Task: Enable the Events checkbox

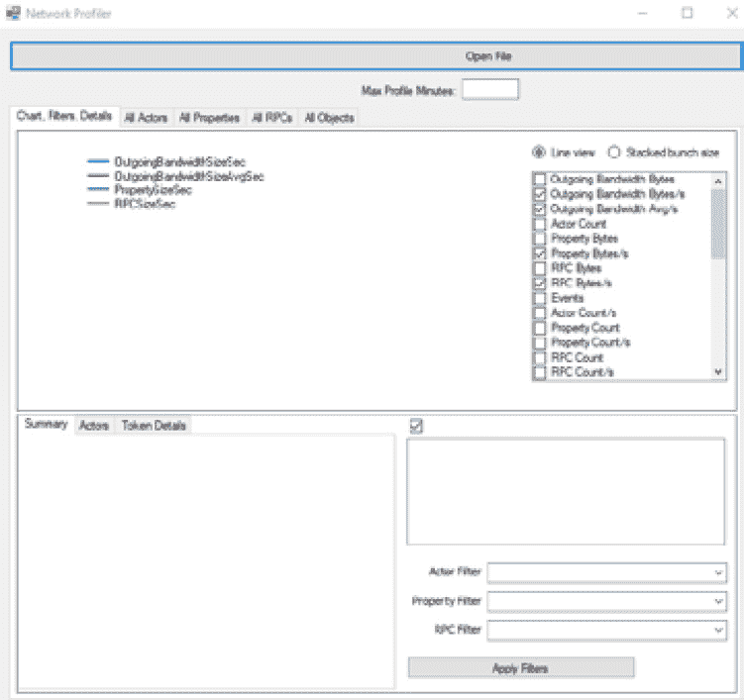Action: tap(540, 298)
